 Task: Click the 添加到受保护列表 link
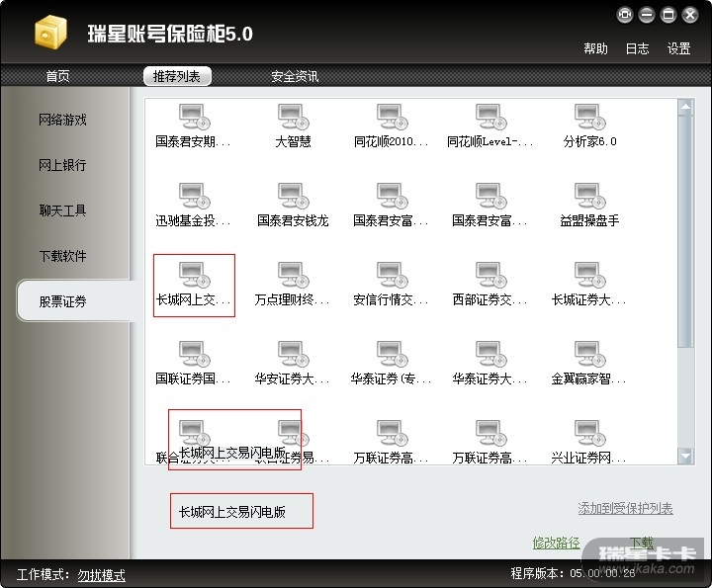pyautogui.click(x=625, y=509)
